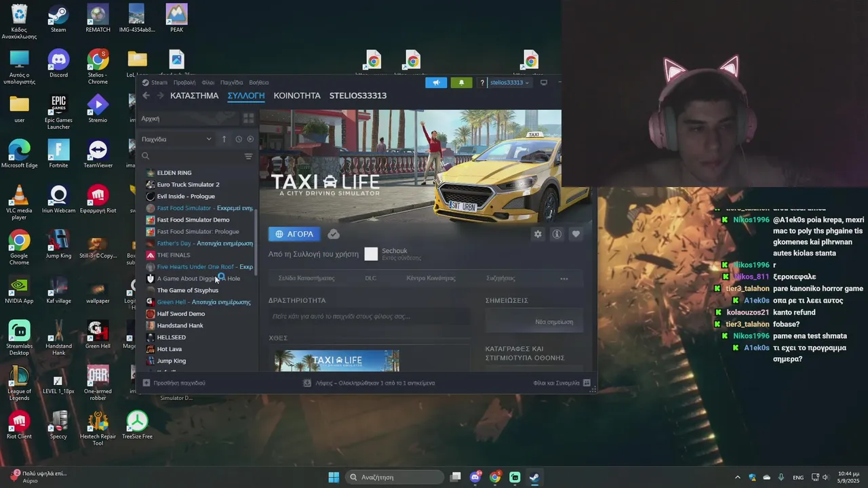Open the Παιχνίδια menu in menu bar
The height and width of the screenshot is (488, 868).
(x=231, y=83)
